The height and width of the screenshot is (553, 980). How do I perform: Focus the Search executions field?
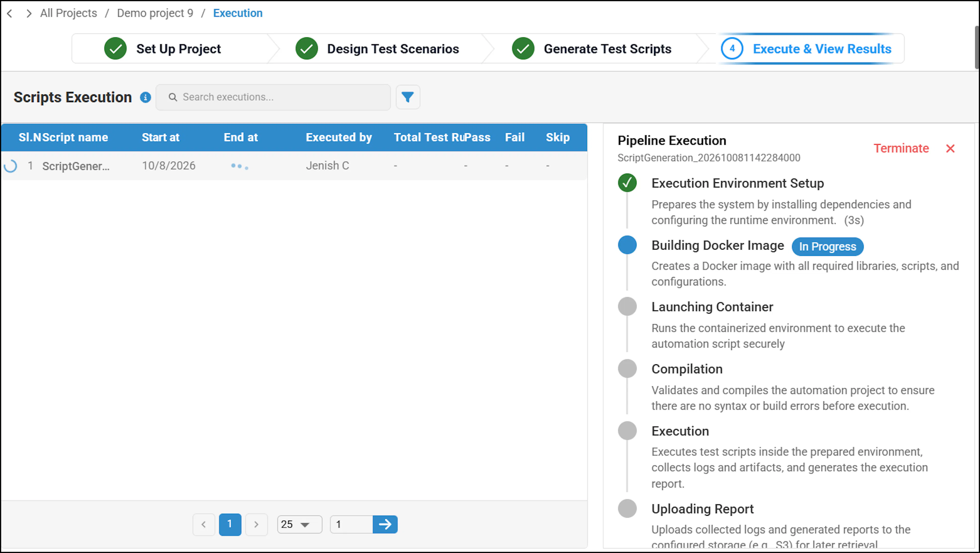click(x=273, y=97)
